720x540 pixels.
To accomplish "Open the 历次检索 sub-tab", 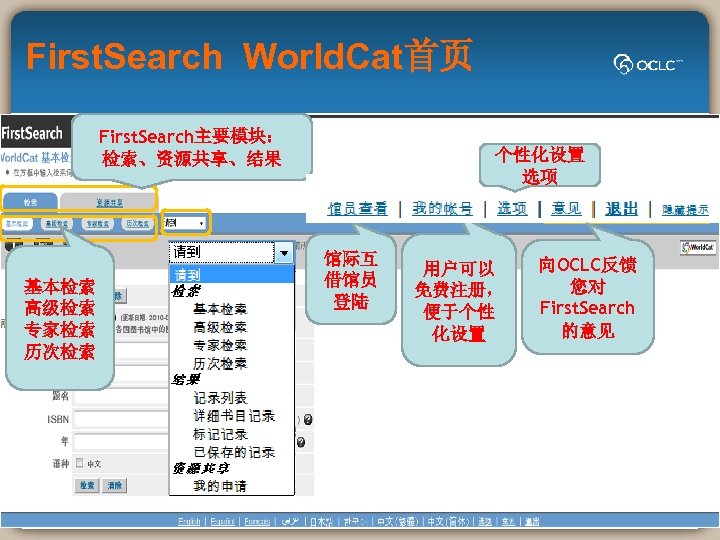I will [137, 224].
